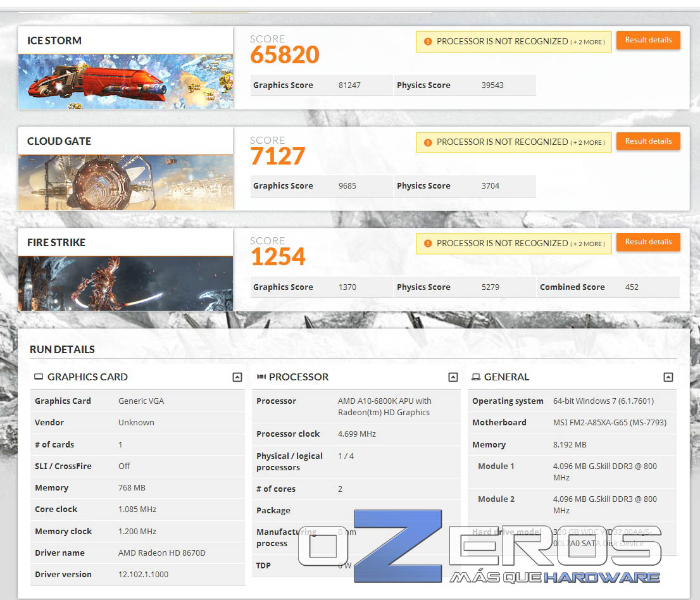Screen dimensions: 700x600
Task: Select Fire Strike combined score 452
Action: point(632,287)
